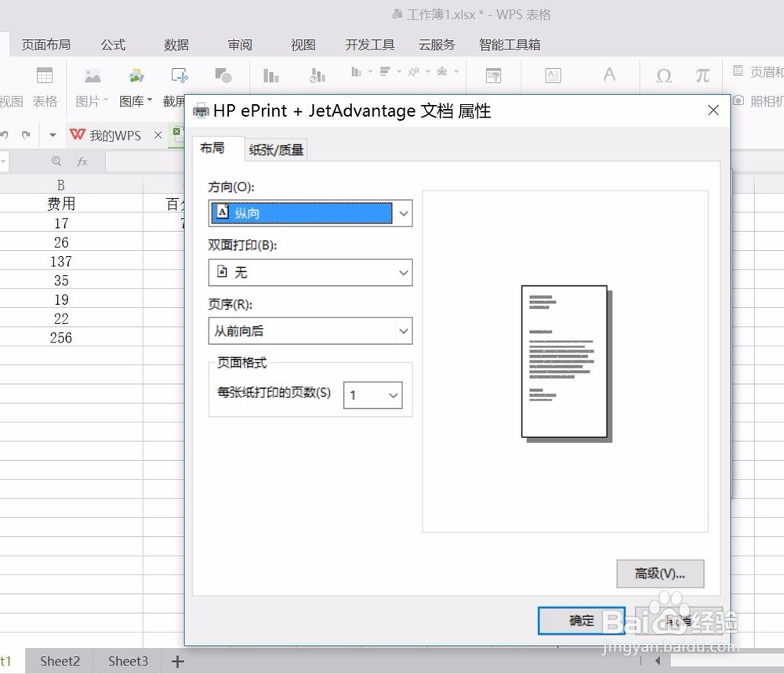Open the 审阅 ribbon tab

pos(239,45)
